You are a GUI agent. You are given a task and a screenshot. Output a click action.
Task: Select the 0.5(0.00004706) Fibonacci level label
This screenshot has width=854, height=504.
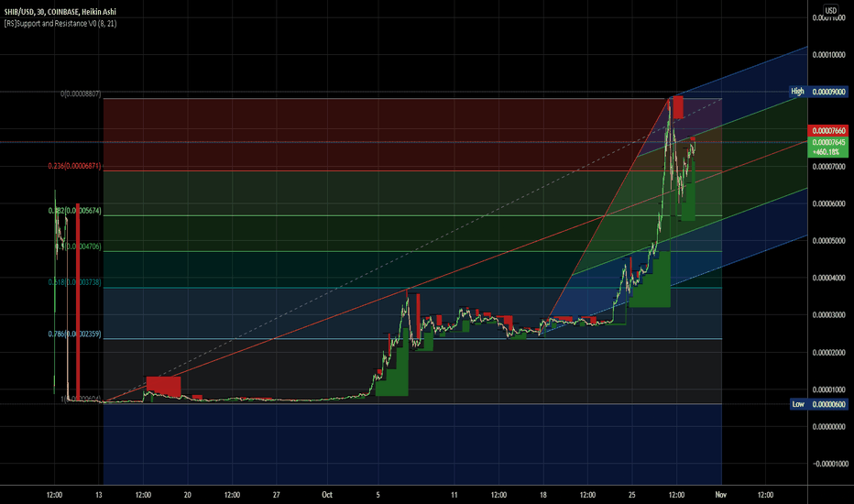pos(78,247)
